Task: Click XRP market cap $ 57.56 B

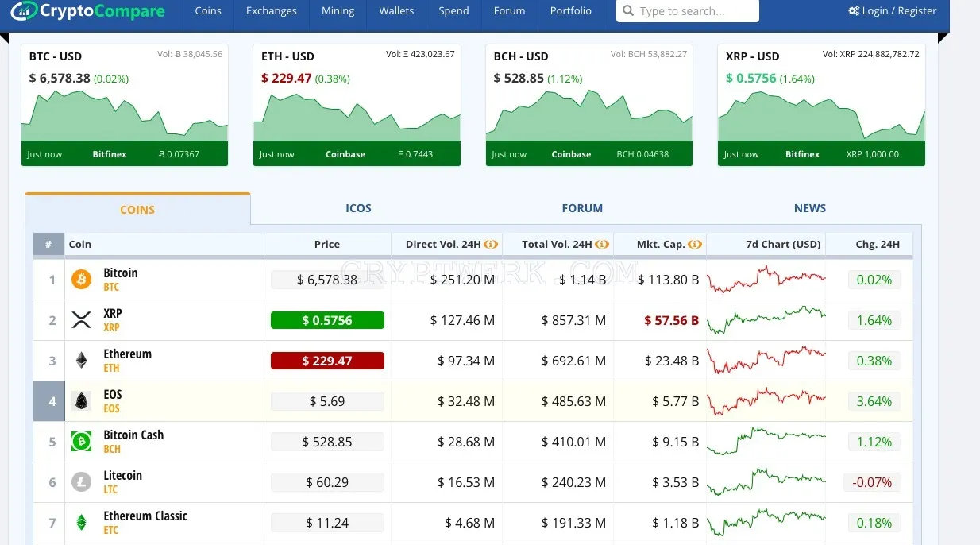Action: 672,320
